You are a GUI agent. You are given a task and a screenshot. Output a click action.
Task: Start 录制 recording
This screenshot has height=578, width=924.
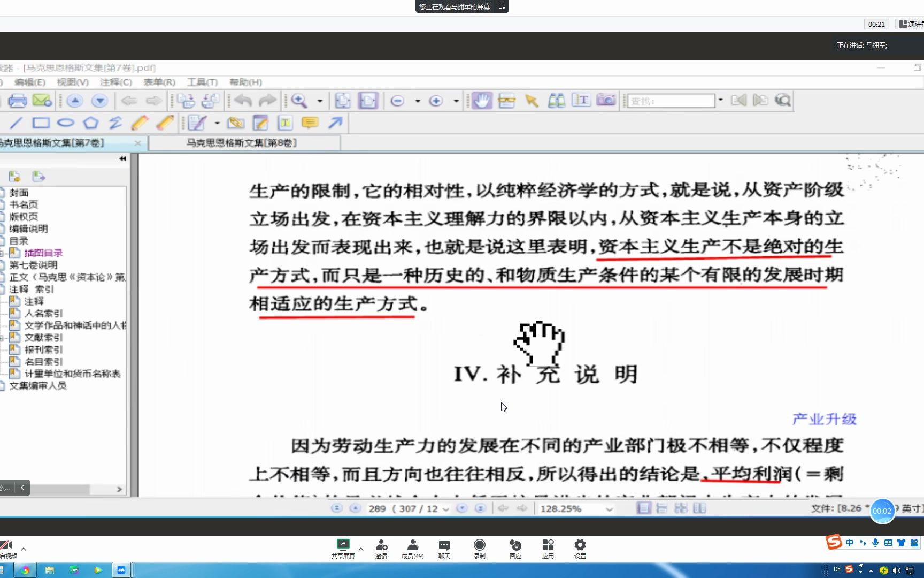(480, 549)
